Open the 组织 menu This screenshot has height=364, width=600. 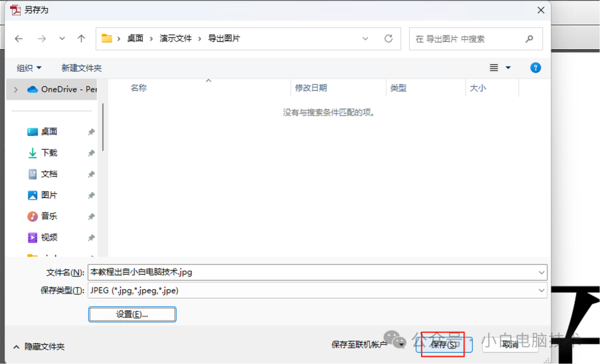click(x=29, y=67)
